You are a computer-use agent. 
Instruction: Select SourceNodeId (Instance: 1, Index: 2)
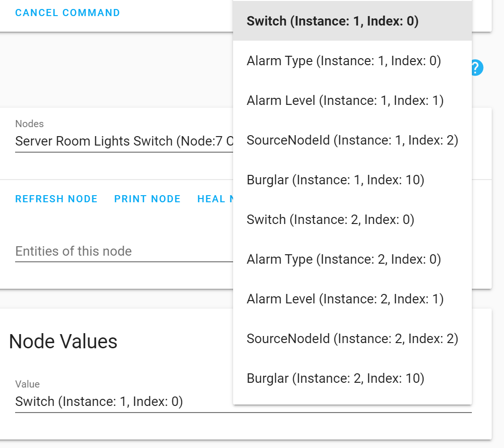pos(352,140)
